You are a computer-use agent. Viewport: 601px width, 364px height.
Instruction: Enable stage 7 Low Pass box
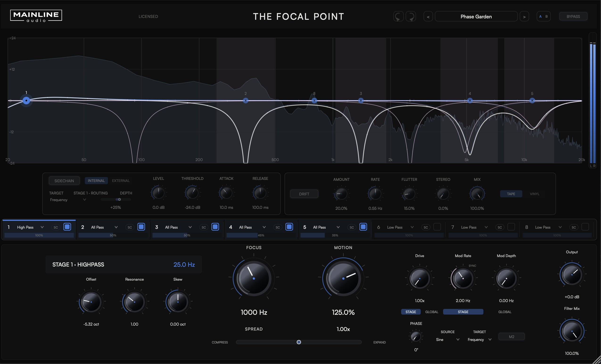[x=511, y=227]
